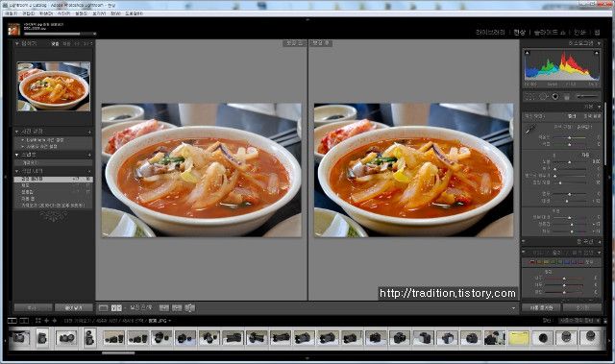
Task: Clear the History panel with X
Action: (x=89, y=171)
